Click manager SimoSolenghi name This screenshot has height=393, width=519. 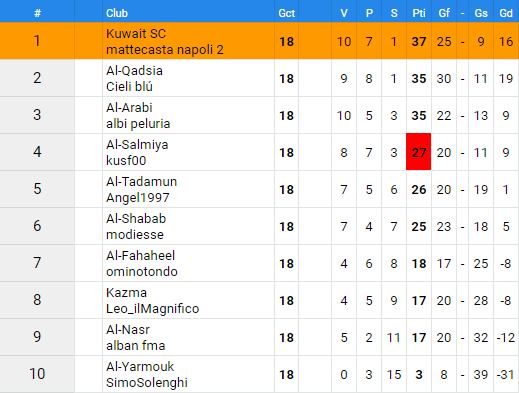[147, 383]
